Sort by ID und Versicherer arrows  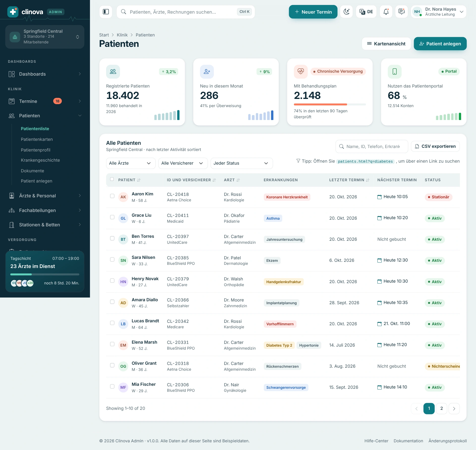(214, 180)
